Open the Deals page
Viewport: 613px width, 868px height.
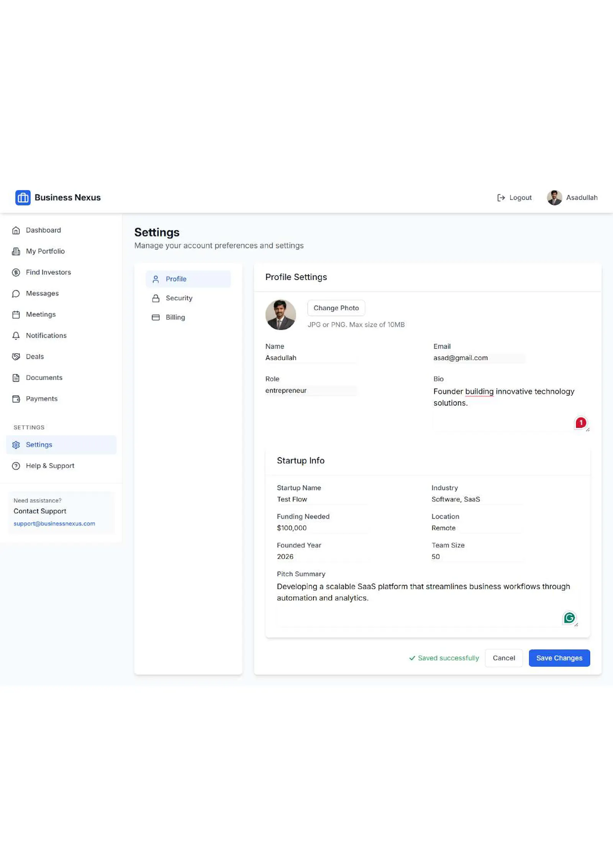[61, 357]
